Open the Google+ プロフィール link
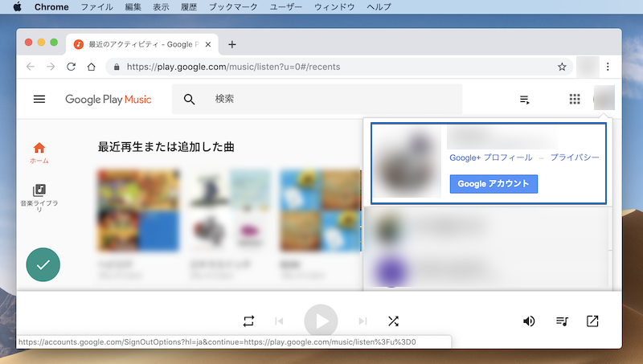This screenshot has width=643, height=364. (490, 157)
